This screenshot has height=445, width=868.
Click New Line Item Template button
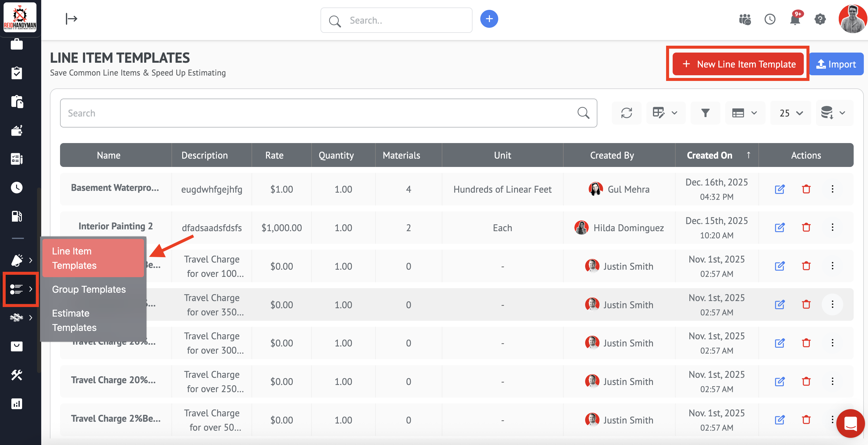[738, 64]
